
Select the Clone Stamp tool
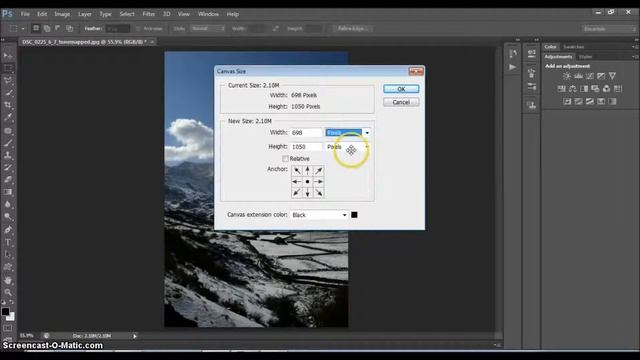tap(8, 155)
